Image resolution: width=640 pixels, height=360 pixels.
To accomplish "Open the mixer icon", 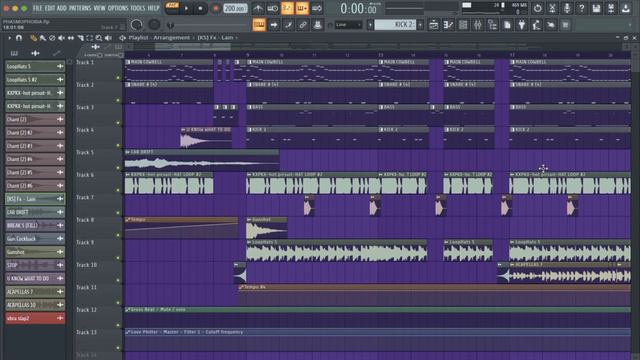I will tap(478, 25).
